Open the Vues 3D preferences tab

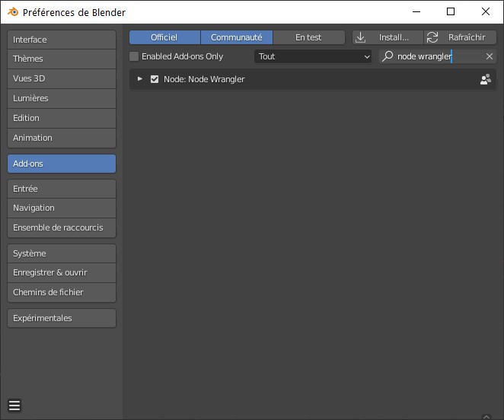(62, 78)
